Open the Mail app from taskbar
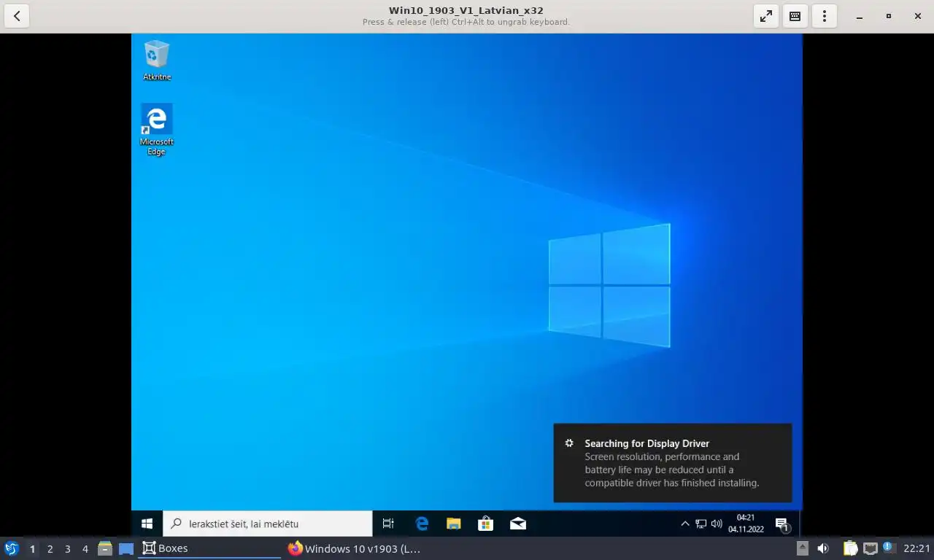The width and height of the screenshot is (934, 560). tap(518, 524)
